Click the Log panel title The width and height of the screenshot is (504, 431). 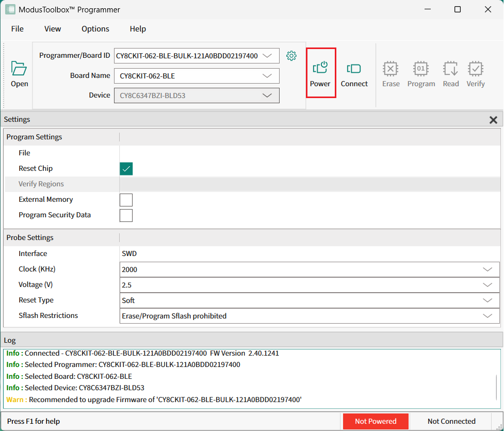point(10,340)
